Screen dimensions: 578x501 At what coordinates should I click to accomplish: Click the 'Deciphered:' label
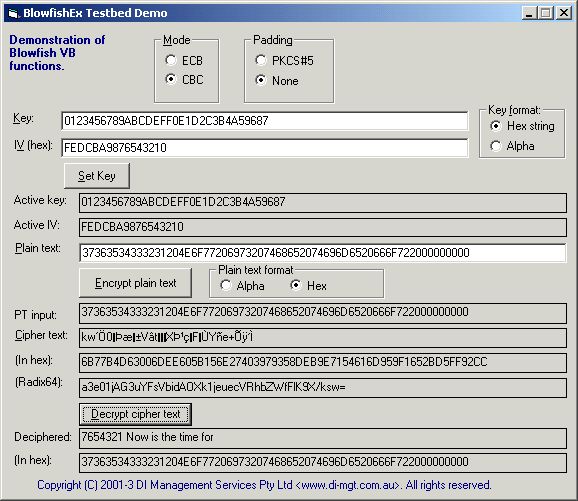[43, 437]
